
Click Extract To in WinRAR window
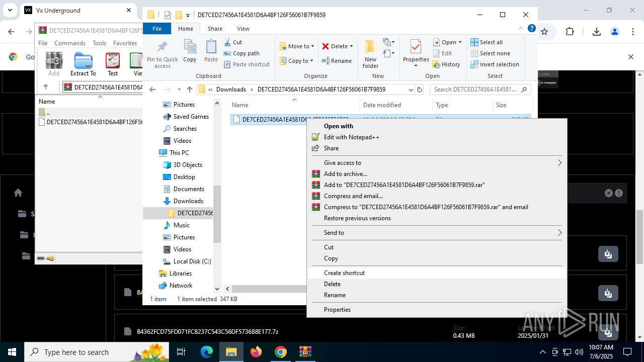(x=83, y=64)
